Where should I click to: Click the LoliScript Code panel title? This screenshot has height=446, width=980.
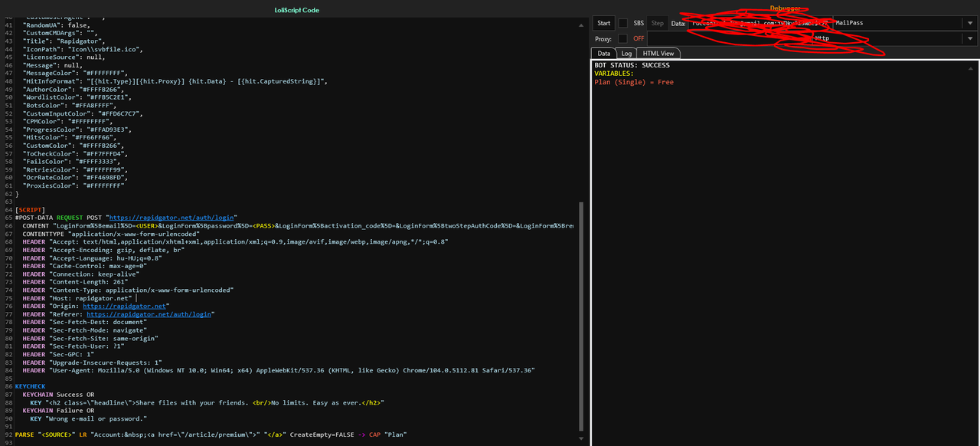coord(296,10)
